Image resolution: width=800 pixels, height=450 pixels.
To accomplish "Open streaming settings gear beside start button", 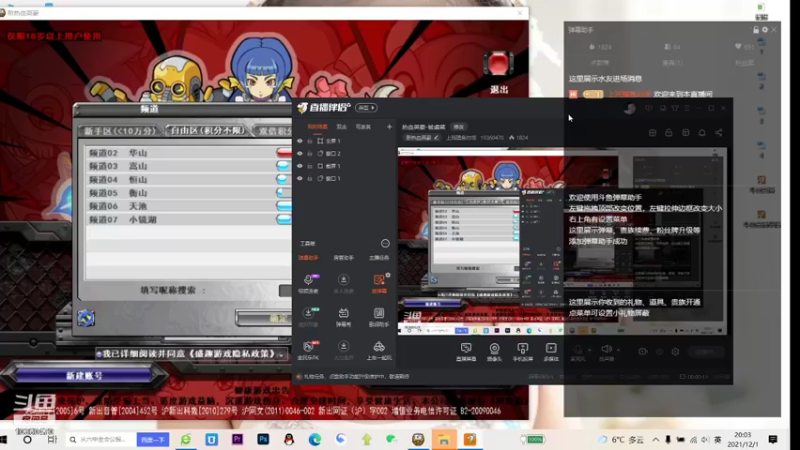I will point(676,352).
